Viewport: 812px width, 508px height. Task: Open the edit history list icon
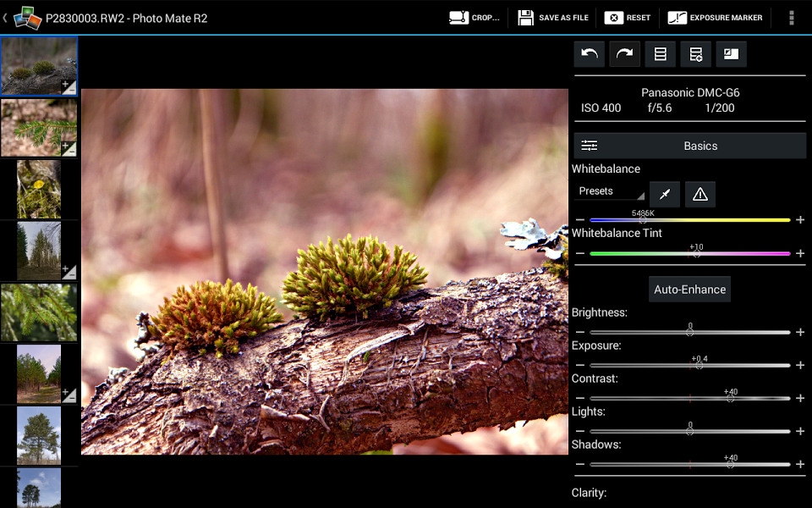(x=661, y=54)
